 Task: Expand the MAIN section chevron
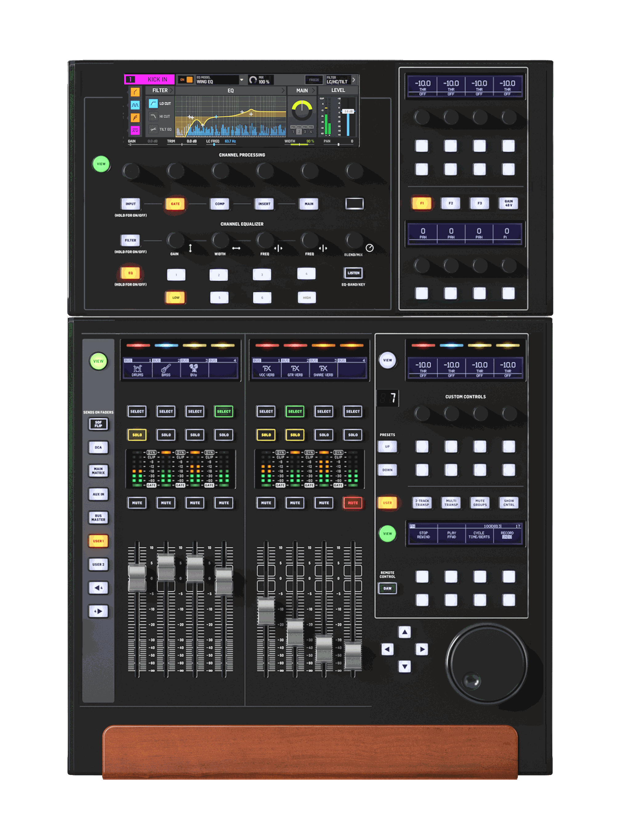[313, 90]
